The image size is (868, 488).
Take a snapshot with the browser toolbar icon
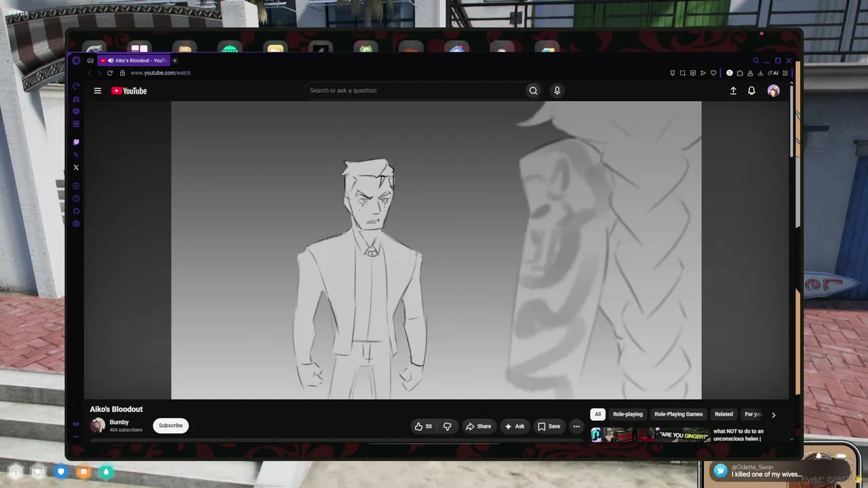683,73
